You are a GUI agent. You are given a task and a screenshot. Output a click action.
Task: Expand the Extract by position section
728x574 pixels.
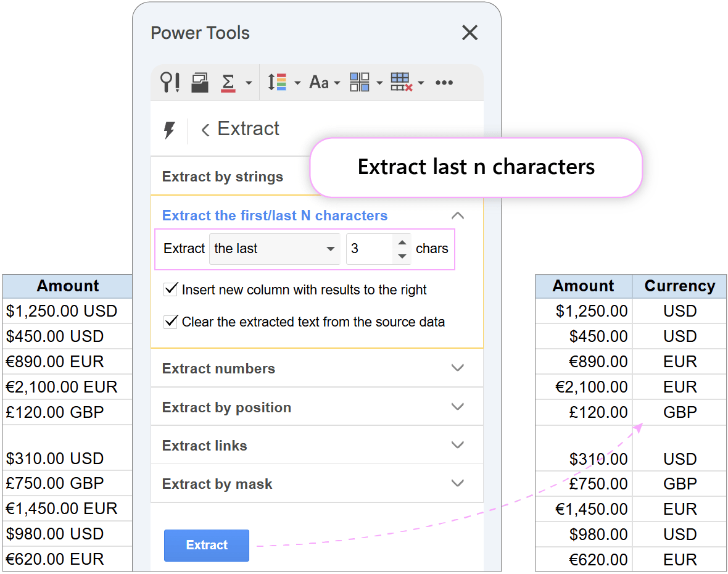point(316,407)
